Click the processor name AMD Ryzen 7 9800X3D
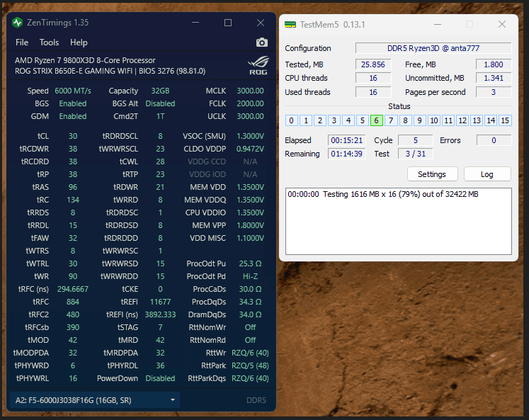 pos(85,60)
